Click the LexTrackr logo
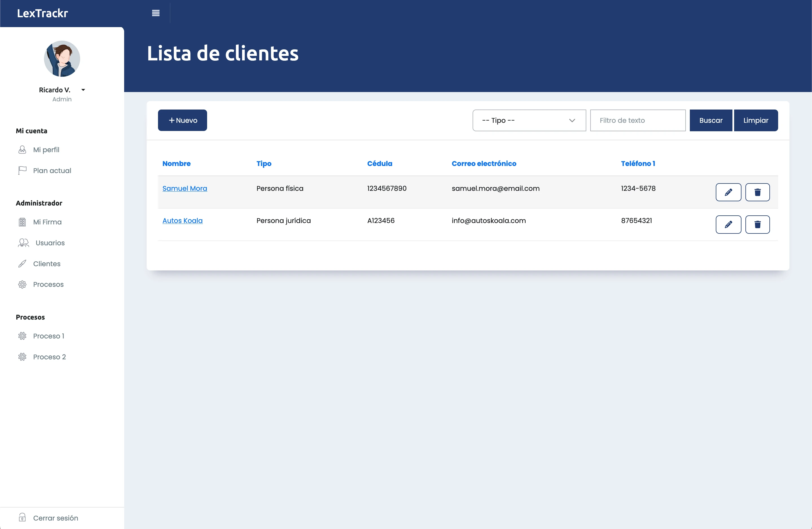 [43, 13]
